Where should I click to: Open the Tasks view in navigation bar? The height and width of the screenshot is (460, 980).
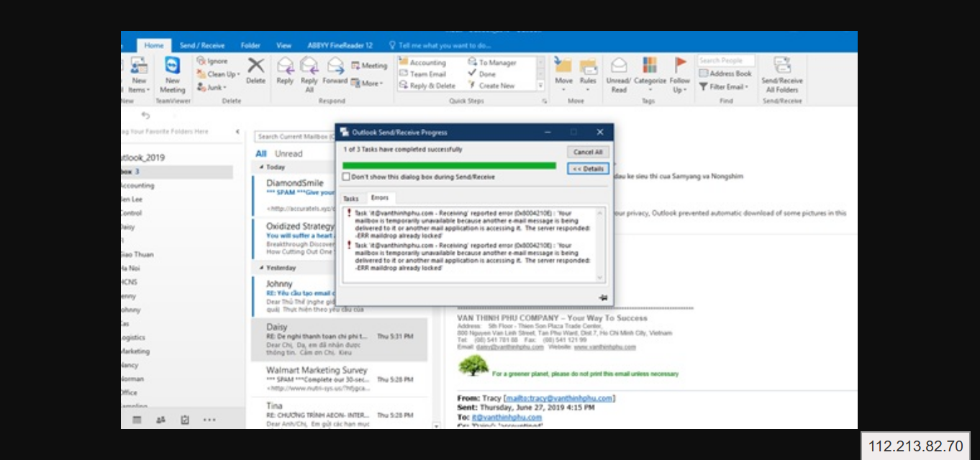click(x=185, y=420)
